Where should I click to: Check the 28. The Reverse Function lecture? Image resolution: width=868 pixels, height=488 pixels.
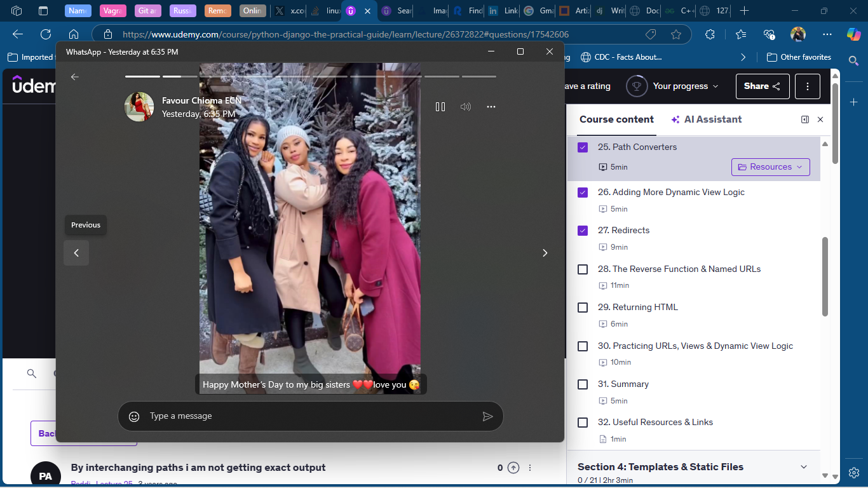tap(583, 269)
